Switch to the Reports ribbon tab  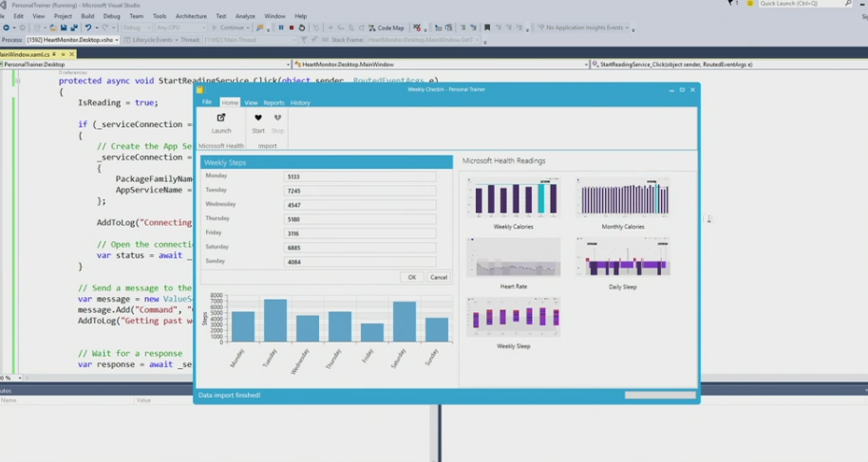[x=274, y=102]
